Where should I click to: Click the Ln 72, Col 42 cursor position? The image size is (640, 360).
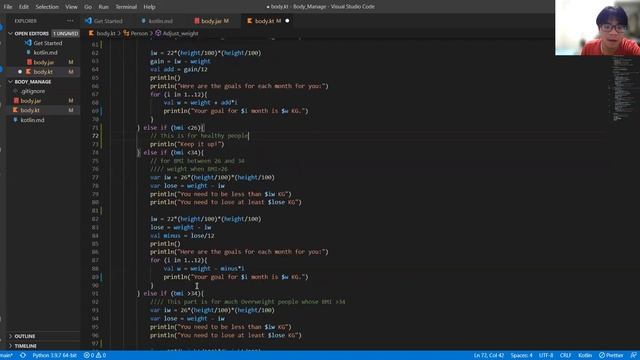coord(489,356)
